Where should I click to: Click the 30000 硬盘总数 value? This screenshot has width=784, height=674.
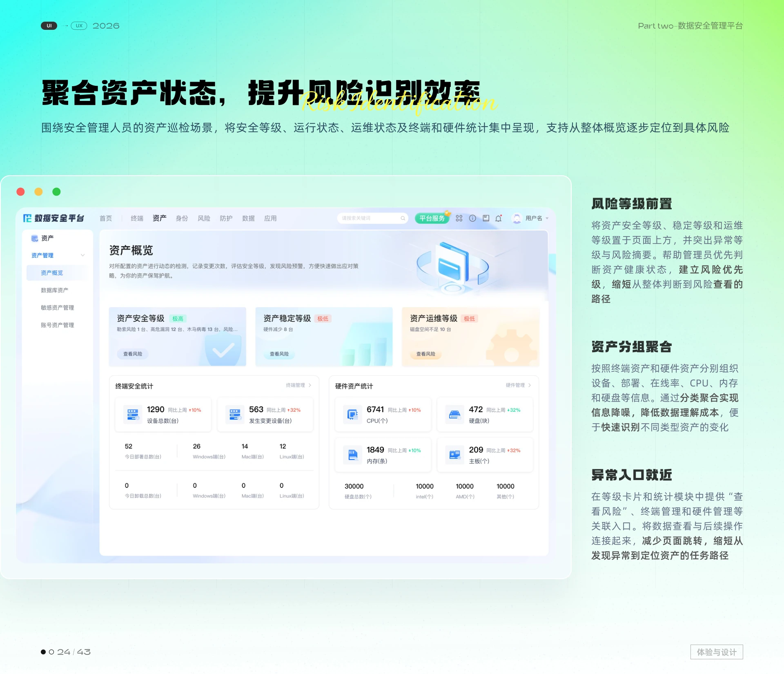tap(354, 486)
